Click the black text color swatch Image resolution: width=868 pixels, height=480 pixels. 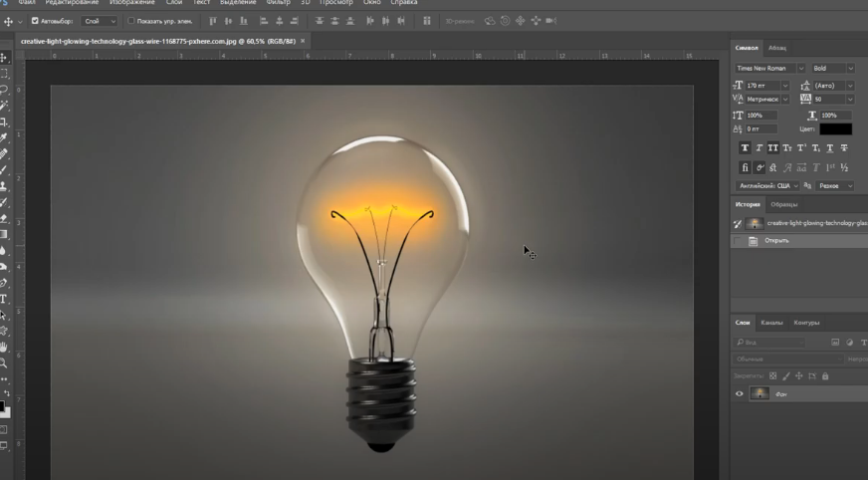pos(835,129)
